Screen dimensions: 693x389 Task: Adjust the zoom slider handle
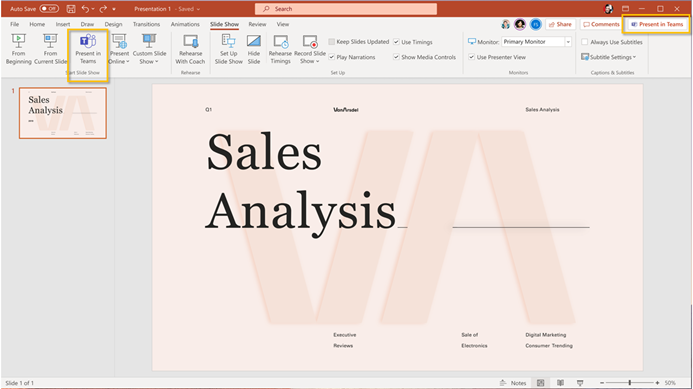pos(630,383)
